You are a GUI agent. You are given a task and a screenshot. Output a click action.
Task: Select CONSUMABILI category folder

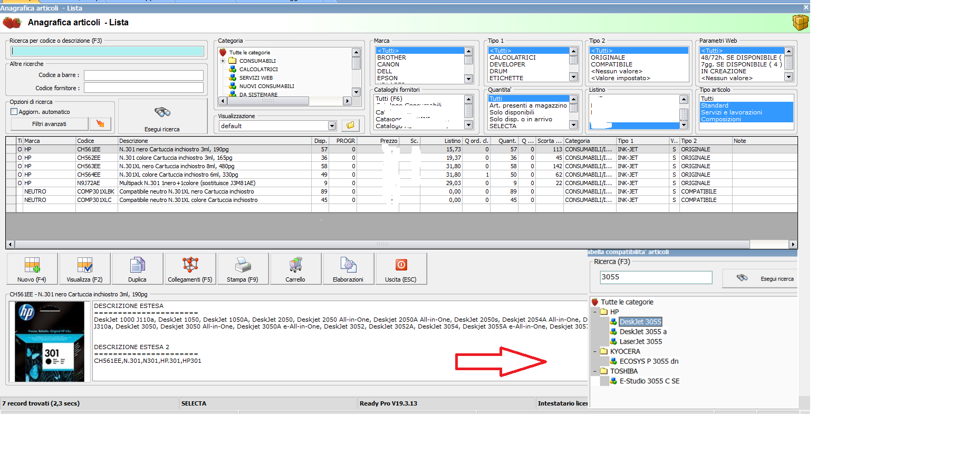coord(257,61)
